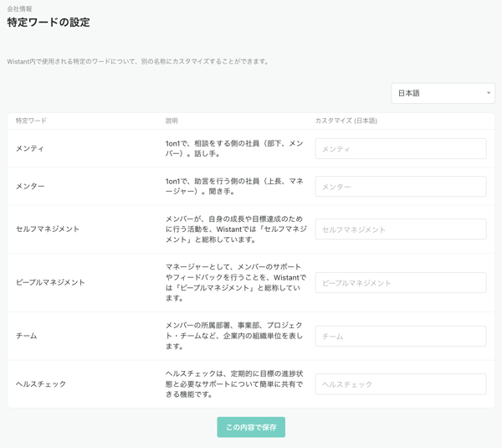Focus the セルフマネジメント text input

click(400, 229)
